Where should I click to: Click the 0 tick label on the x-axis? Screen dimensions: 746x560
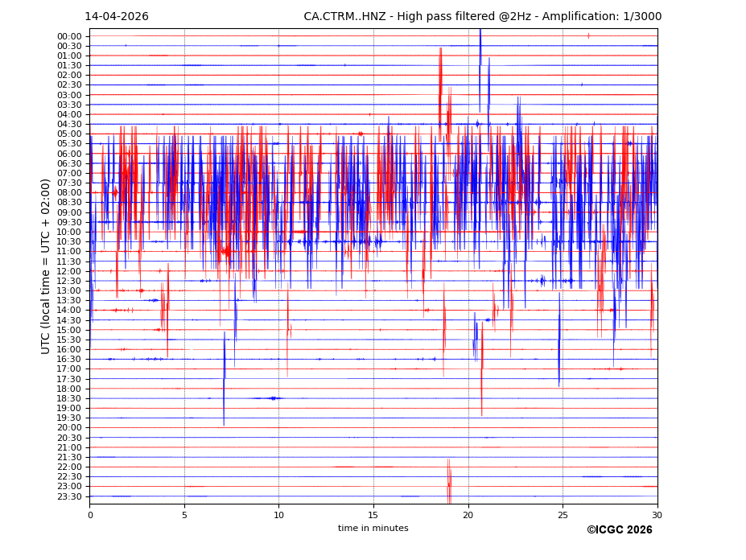(x=90, y=514)
